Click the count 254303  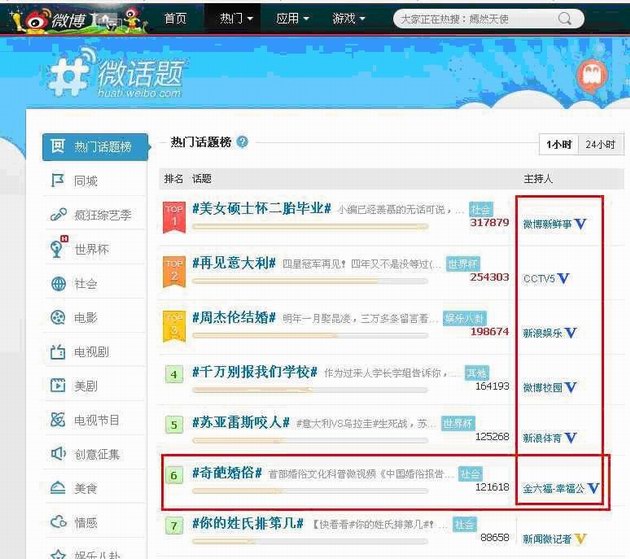(x=490, y=277)
